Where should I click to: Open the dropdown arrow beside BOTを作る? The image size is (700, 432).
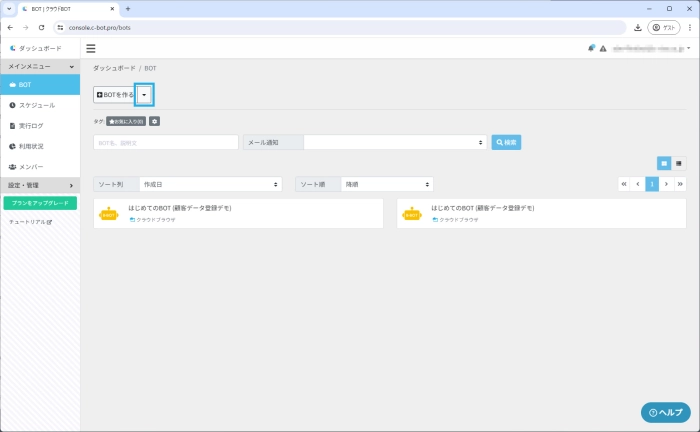coord(144,94)
